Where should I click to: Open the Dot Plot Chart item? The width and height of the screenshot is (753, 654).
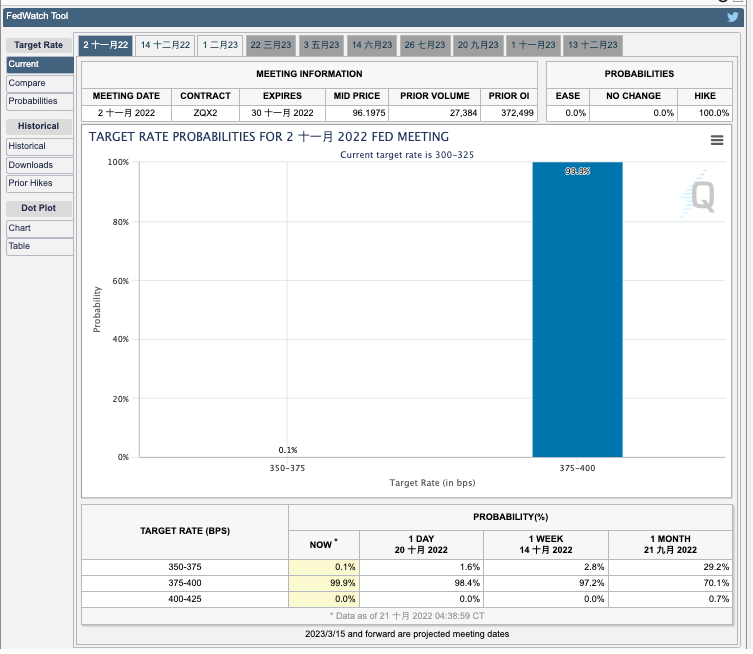pos(40,228)
